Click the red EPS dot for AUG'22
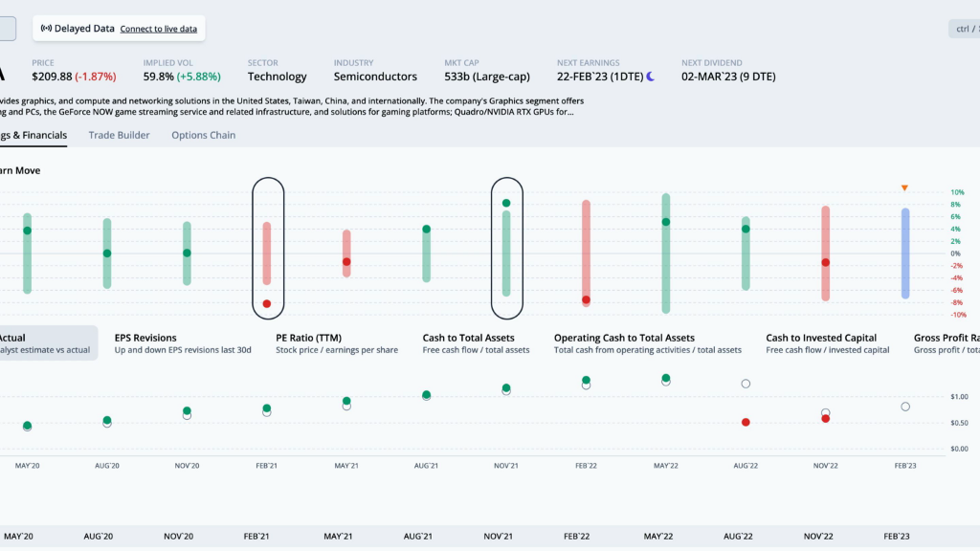 (x=746, y=422)
